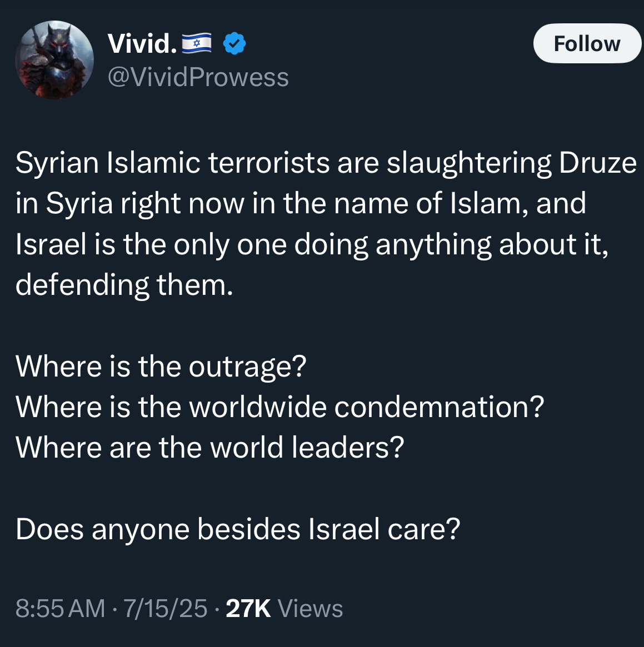Click the 'Where are the world leaders?' line
Image resolution: width=644 pixels, height=647 pixels.
click(209, 447)
